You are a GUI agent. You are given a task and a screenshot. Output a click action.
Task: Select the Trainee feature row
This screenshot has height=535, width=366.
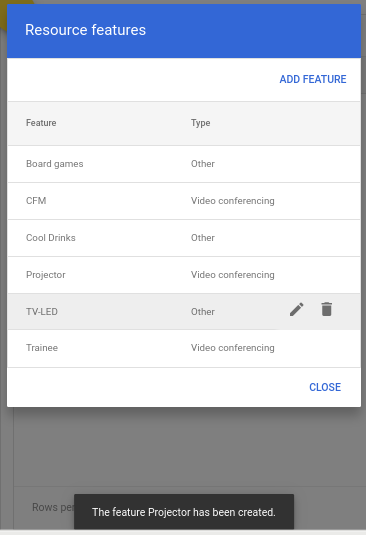point(184,348)
